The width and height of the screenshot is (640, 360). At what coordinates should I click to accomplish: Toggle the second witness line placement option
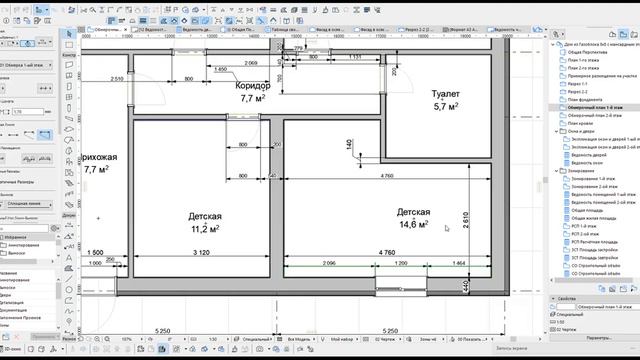[x=45, y=159]
